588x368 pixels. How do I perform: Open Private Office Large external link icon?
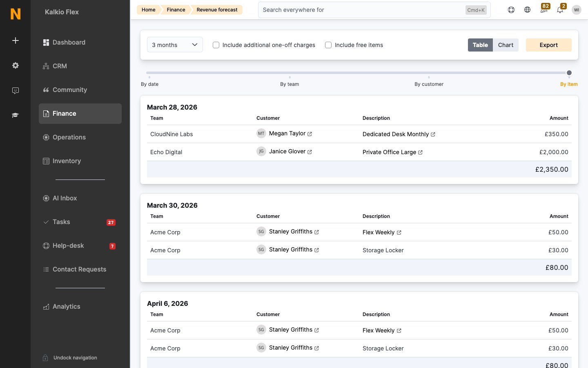pos(420,153)
